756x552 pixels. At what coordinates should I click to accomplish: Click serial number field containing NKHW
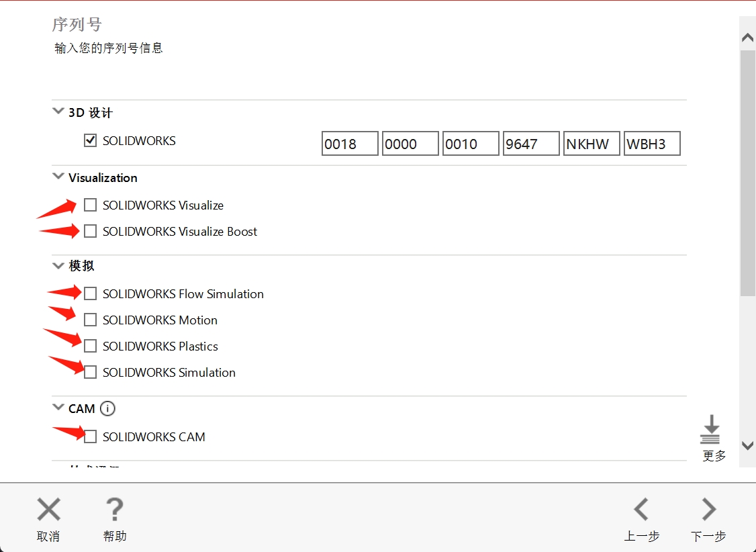pos(592,144)
